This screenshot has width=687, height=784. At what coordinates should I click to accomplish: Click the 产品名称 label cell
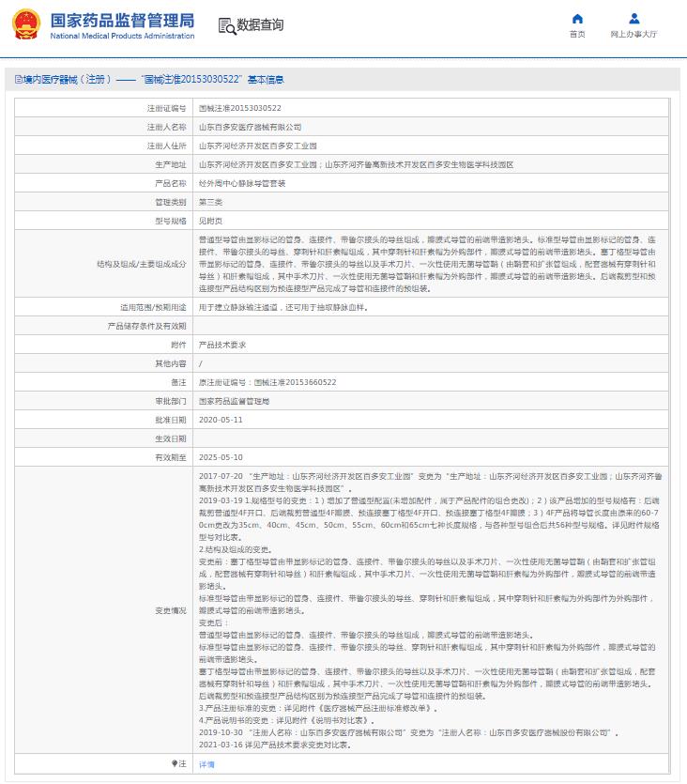pos(103,183)
